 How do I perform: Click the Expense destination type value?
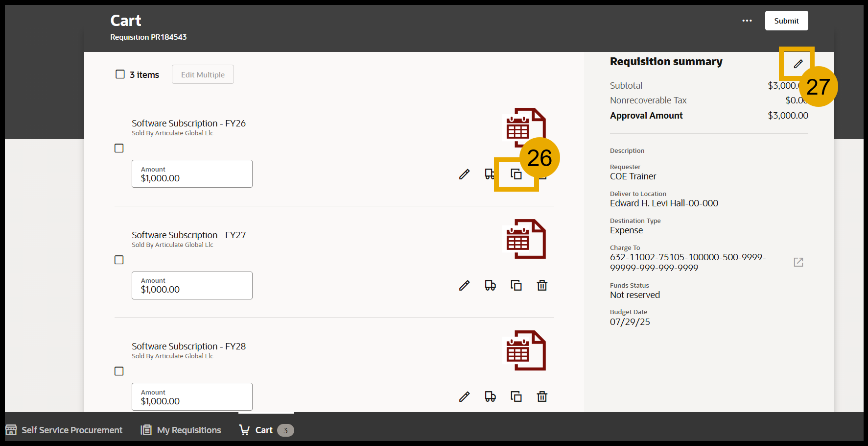pyautogui.click(x=626, y=230)
